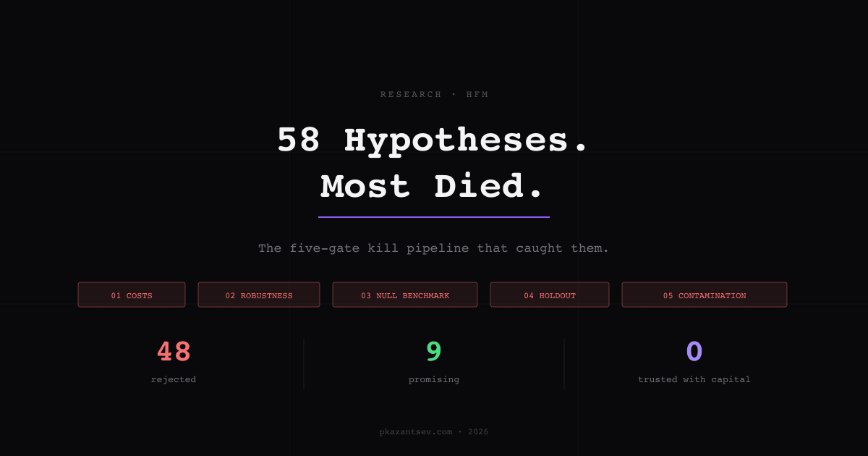This screenshot has width=868, height=456.
Task: Click the purple 0 capital number
Action: click(694, 352)
